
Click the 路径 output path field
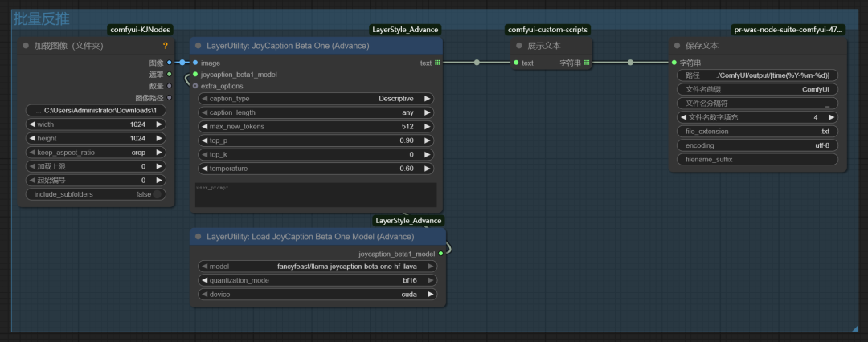(x=757, y=75)
